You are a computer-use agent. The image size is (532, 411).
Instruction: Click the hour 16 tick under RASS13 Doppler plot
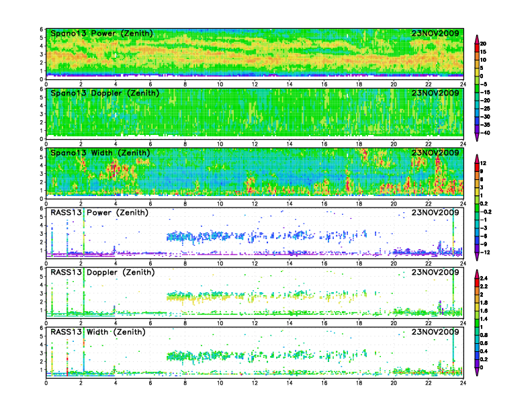click(x=324, y=323)
